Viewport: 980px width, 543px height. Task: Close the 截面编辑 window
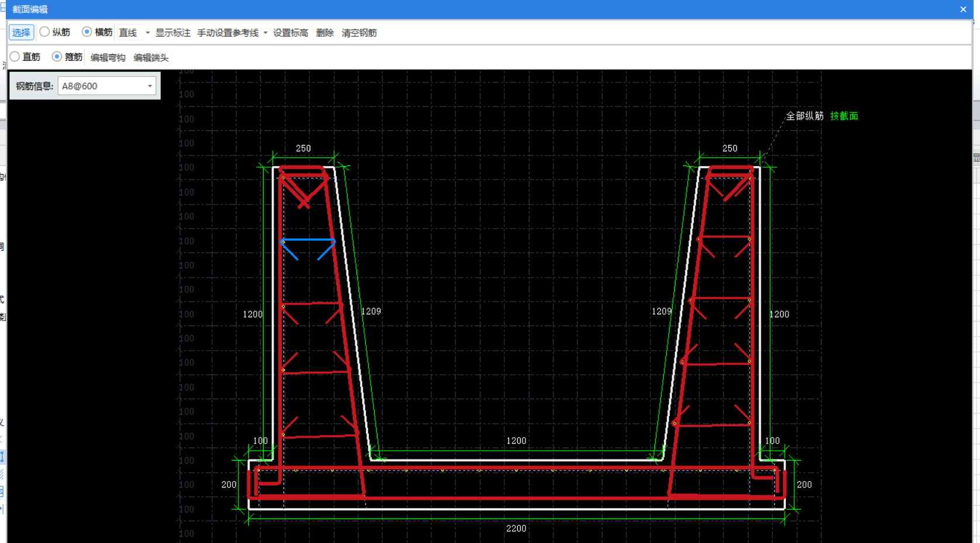pos(963,9)
